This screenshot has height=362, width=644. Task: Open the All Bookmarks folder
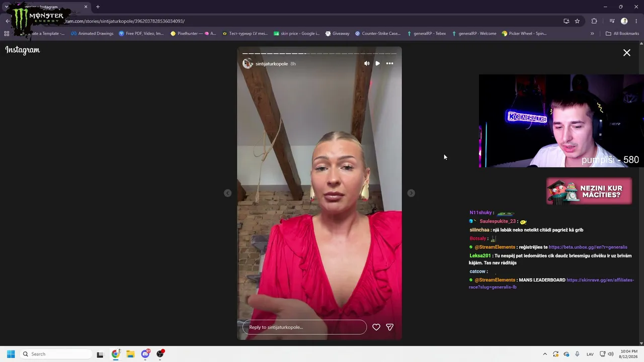point(622,34)
